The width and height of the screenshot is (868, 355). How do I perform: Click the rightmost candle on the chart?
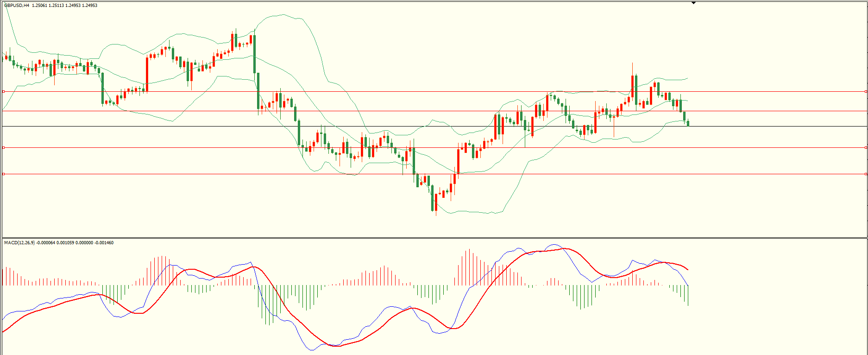coord(688,123)
